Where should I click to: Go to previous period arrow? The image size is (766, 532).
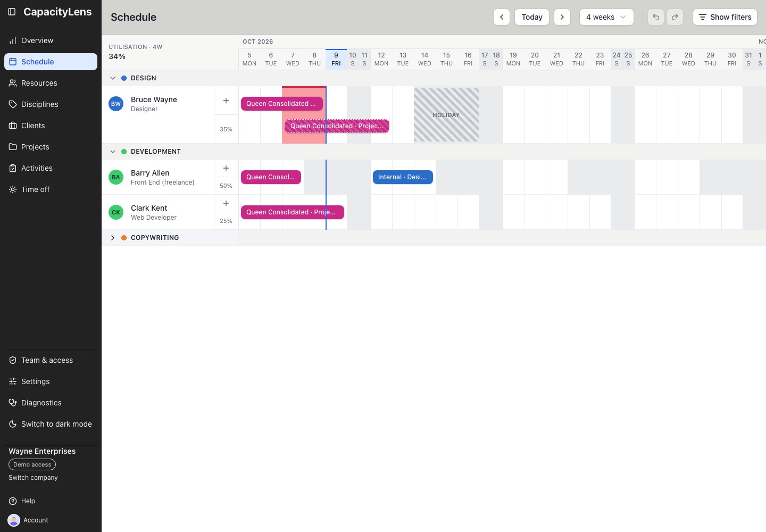[x=502, y=17]
